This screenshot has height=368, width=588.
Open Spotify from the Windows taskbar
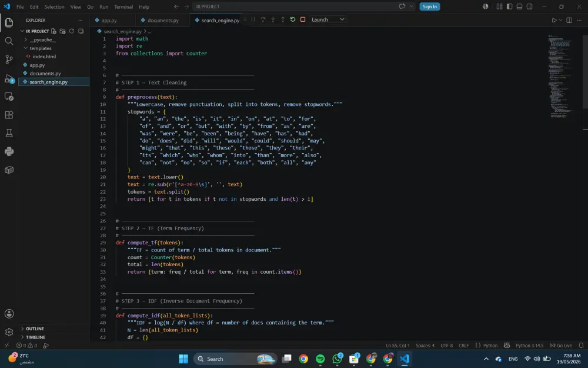(x=320, y=359)
